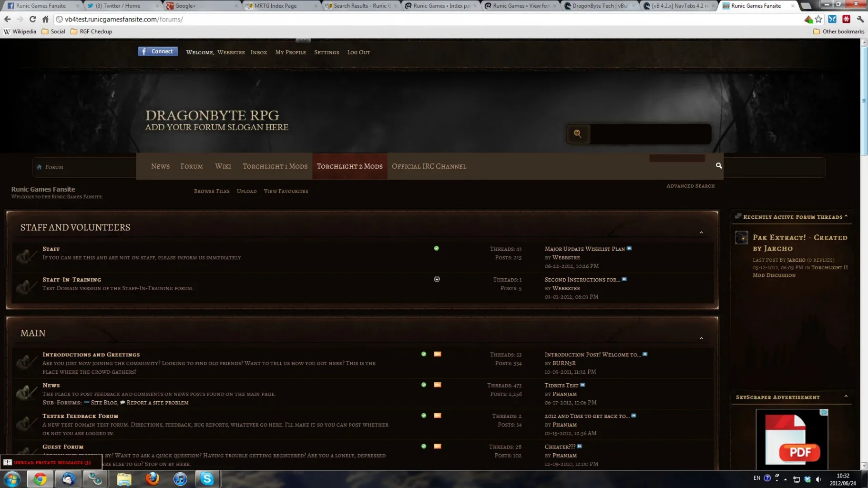Open Other bookmarks folder
Viewport: 868px width, 488px height.
pyautogui.click(x=838, y=31)
